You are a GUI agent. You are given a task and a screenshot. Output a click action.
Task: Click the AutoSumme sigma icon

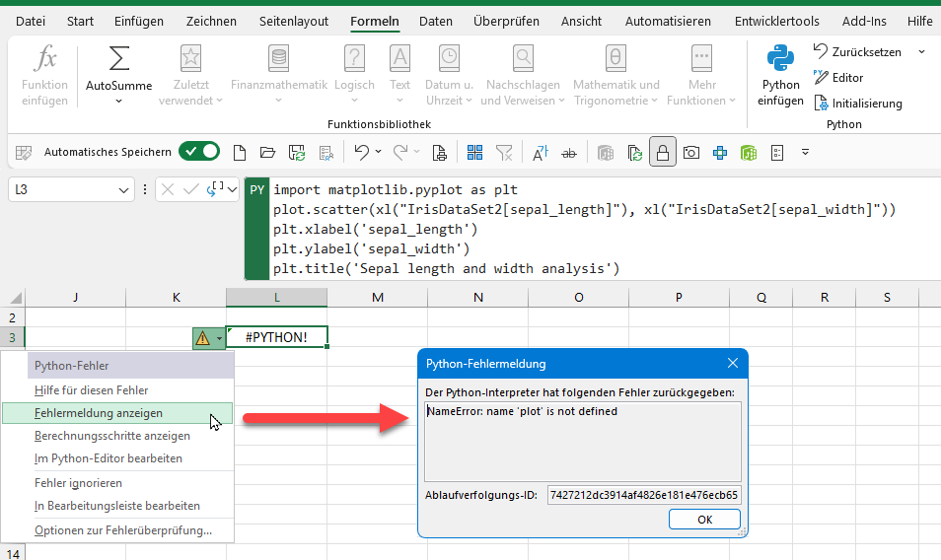(x=119, y=59)
